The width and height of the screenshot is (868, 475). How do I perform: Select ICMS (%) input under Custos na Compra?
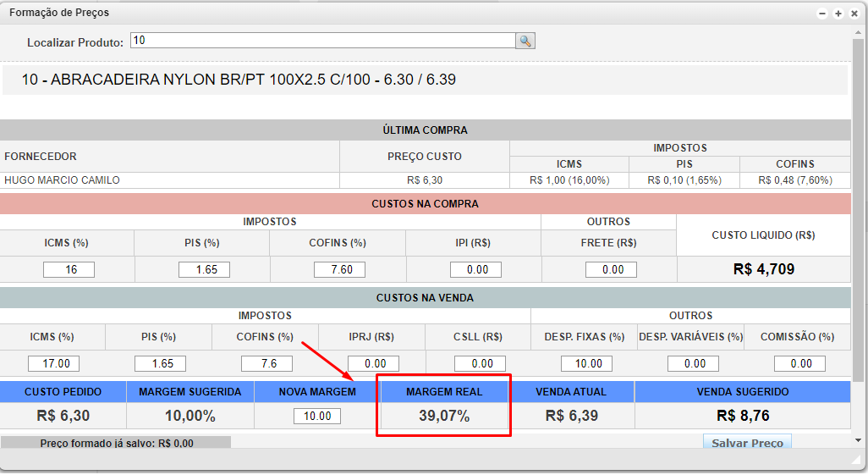point(69,269)
